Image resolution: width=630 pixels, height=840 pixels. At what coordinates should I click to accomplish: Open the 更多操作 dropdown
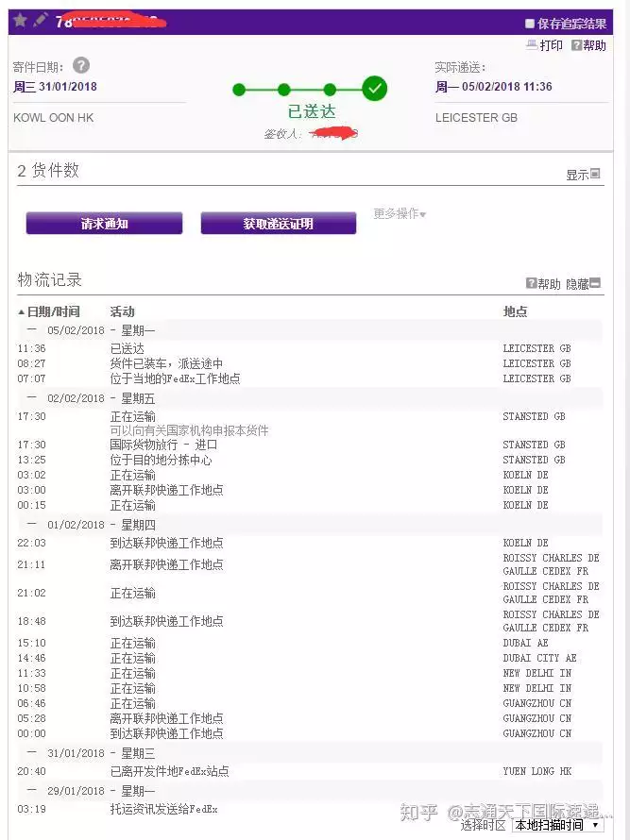click(x=400, y=213)
